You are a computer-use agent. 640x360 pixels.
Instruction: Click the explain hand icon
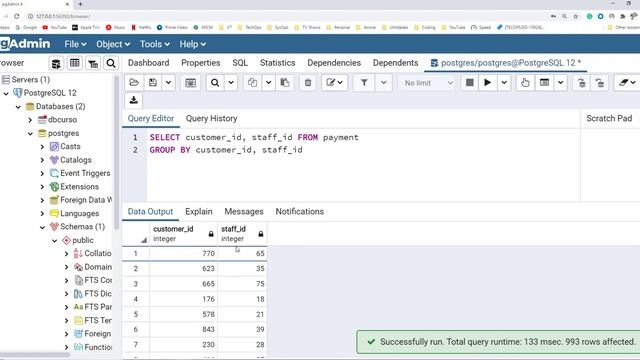click(x=525, y=83)
